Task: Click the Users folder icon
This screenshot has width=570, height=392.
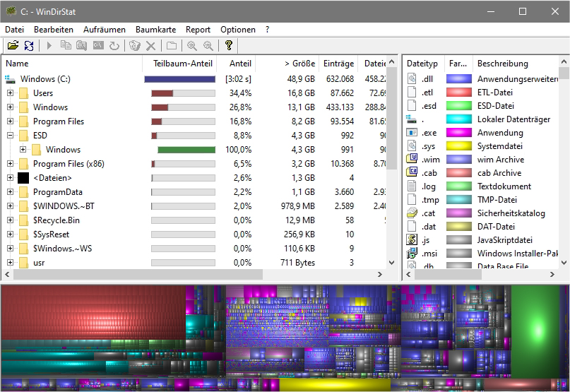Action: click(x=23, y=93)
